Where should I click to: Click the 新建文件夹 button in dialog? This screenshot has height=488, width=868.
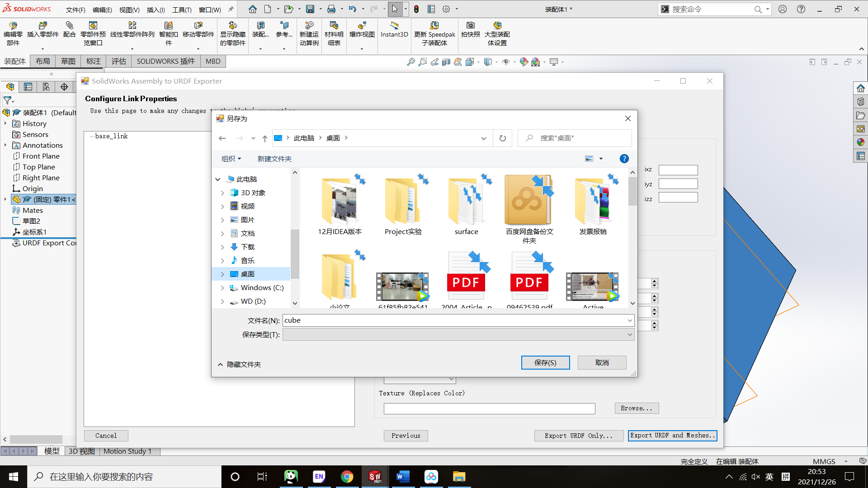point(274,158)
